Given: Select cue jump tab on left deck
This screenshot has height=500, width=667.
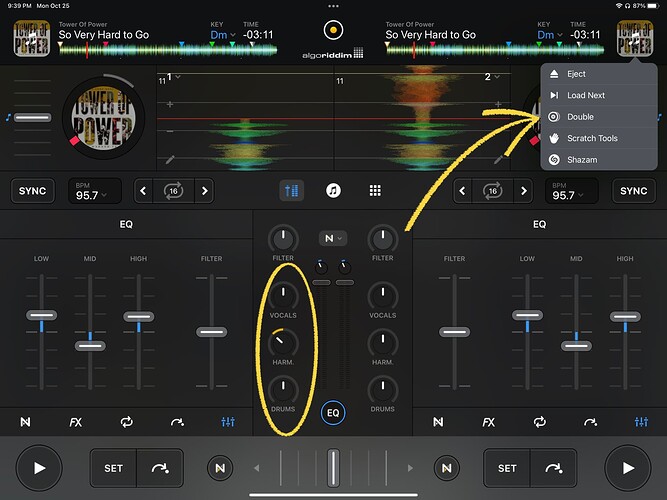Looking at the screenshot, I should point(177,422).
